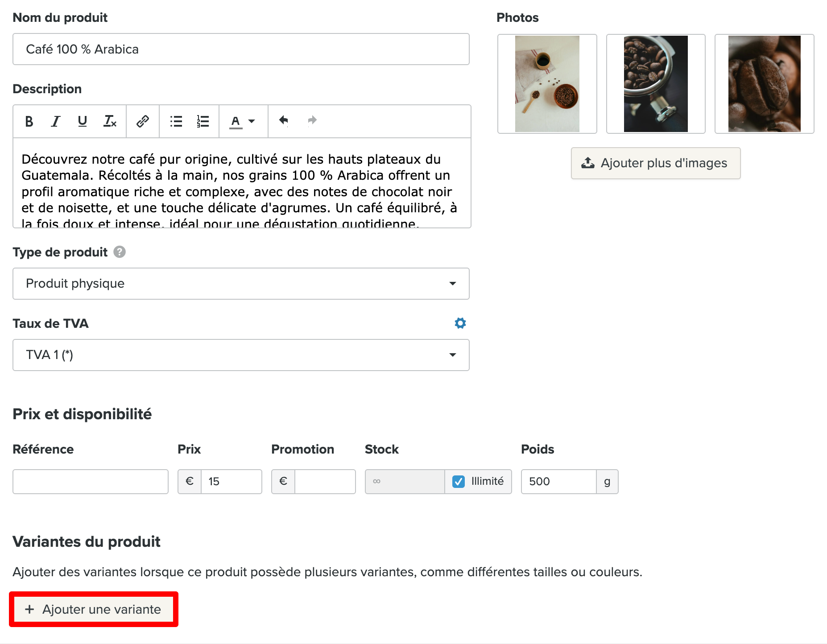The height and width of the screenshot is (644, 827).
Task: Undo last edit in description
Action: point(284,120)
